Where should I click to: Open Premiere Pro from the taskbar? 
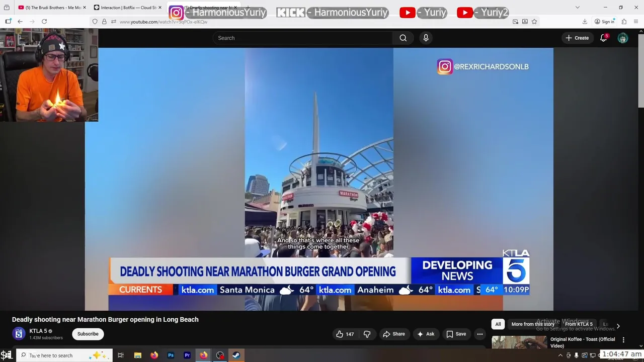click(187, 355)
